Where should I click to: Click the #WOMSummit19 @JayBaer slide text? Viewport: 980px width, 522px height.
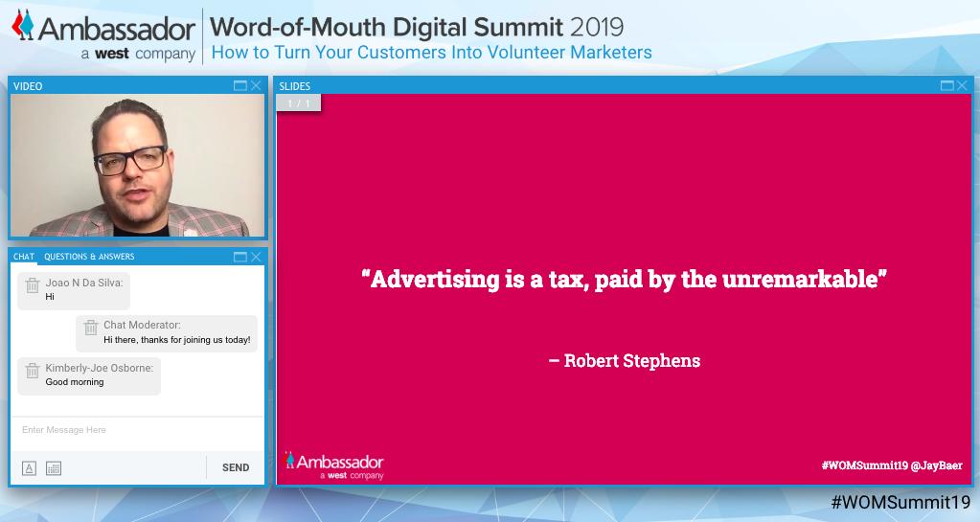point(892,465)
